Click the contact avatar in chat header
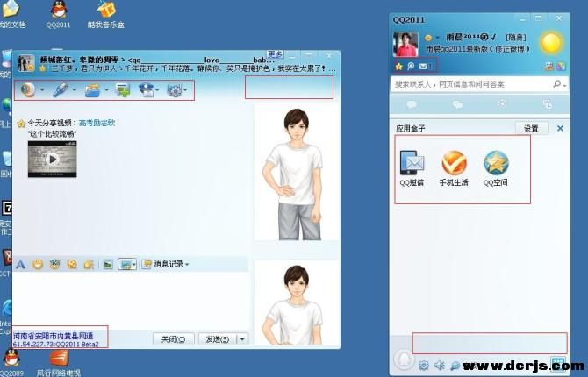Screen dimensions: 588x377 pos(25,63)
